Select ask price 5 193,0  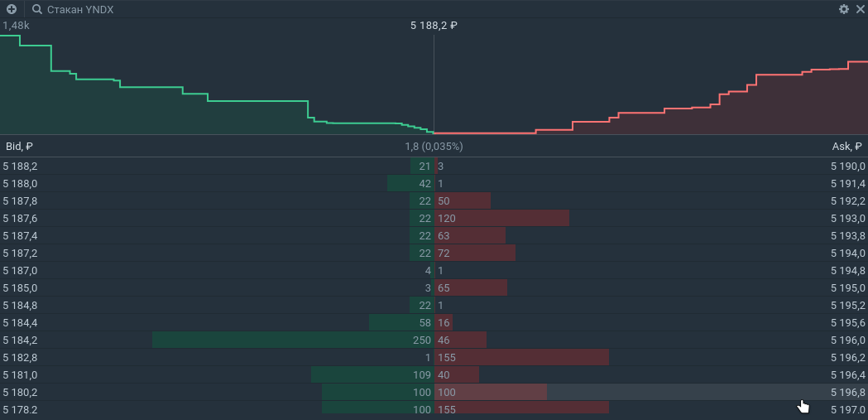(847, 219)
